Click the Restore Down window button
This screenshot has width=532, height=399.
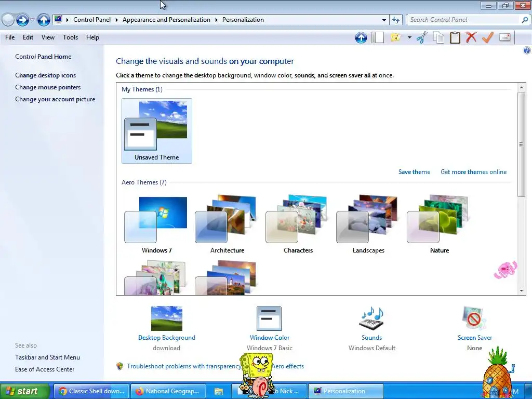tap(505, 5)
